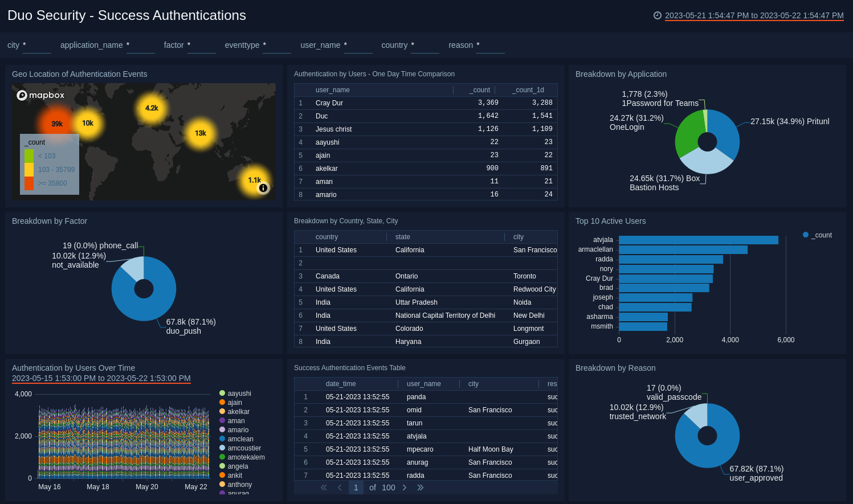853x504 pixels.
Task: Click the first-page double-chevron in the table pager
Action: pyautogui.click(x=323, y=487)
